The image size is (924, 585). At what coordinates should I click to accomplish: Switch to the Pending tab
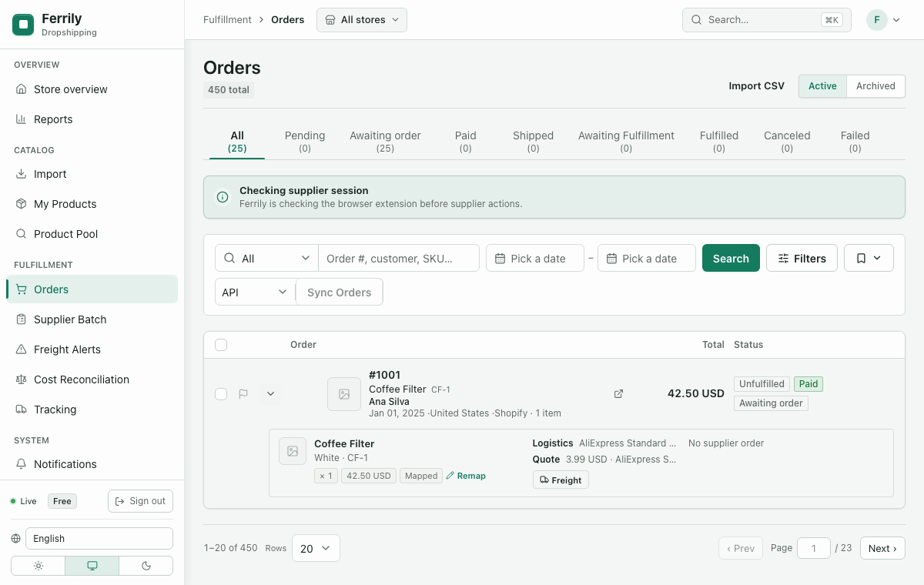[305, 142]
